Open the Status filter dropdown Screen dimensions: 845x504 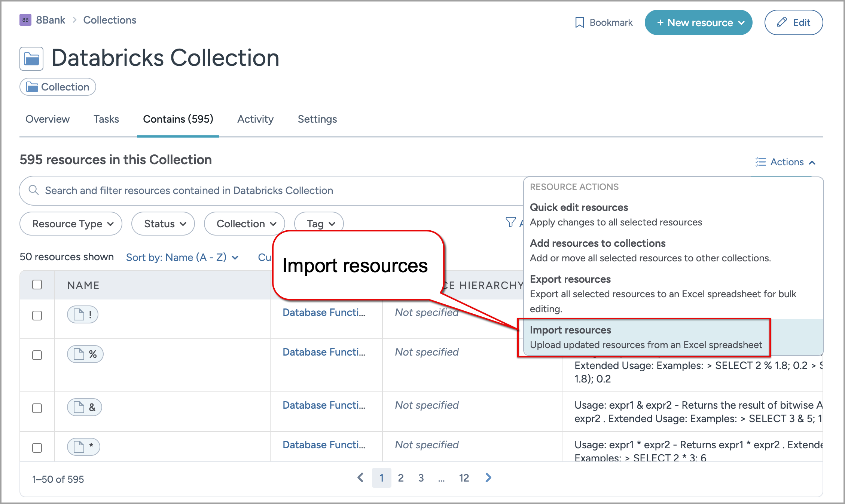[x=163, y=224]
